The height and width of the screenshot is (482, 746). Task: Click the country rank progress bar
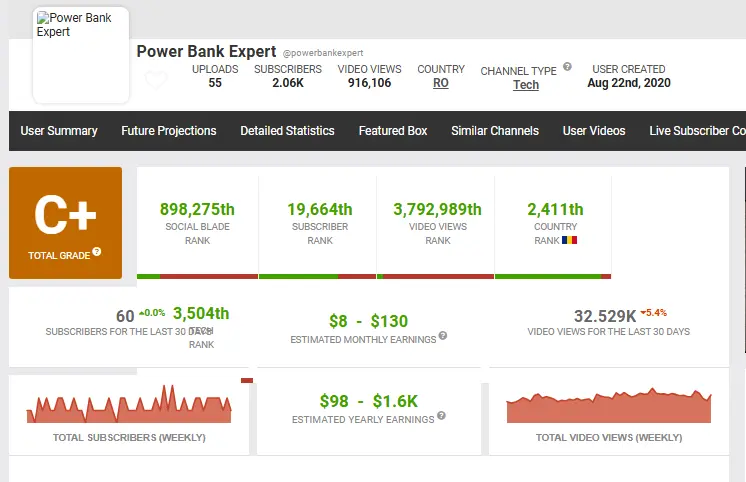coord(553,276)
